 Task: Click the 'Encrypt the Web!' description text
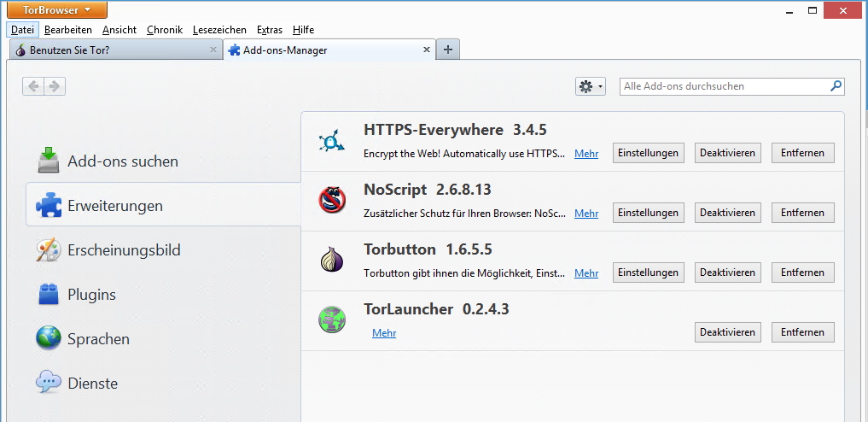(464, 154)
